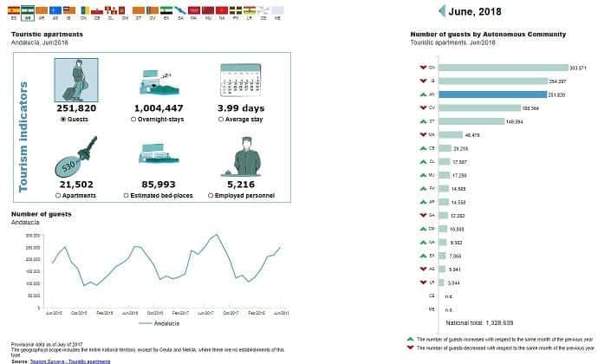This screenshot has height=364, width=598.
Task: Go to previous month using left arrow
Action: pyautogui.click(x=441, y=10)
